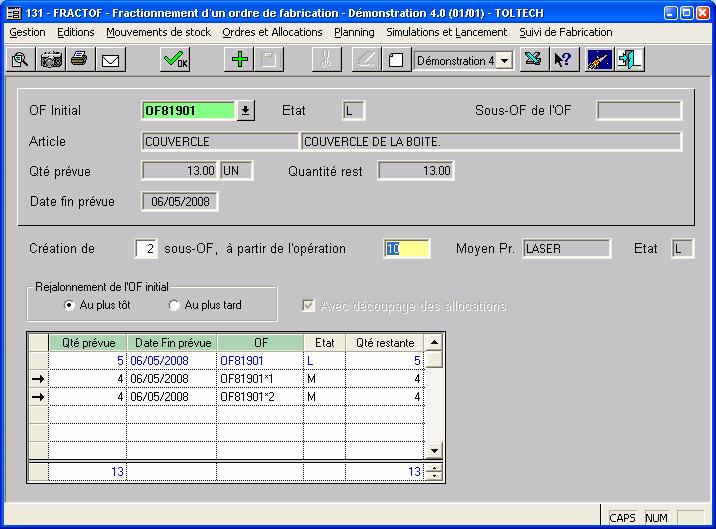Click the greyed-out eraser edit icon

point(366,60)
